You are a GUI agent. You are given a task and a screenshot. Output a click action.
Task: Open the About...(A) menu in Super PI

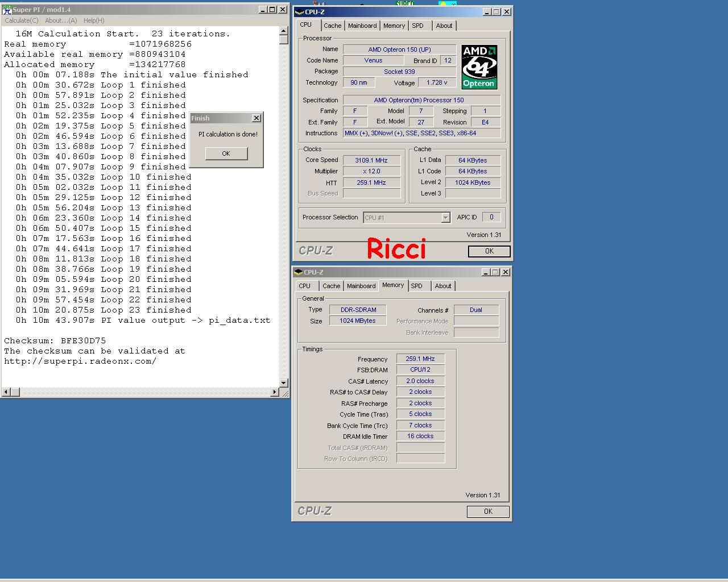61,20
